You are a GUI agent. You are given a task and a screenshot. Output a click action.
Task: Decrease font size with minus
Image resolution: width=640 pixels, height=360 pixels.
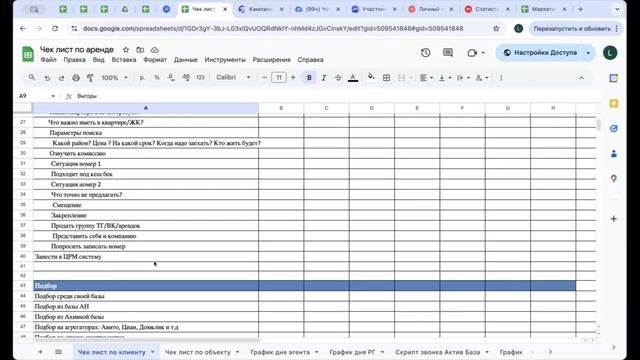264,78
